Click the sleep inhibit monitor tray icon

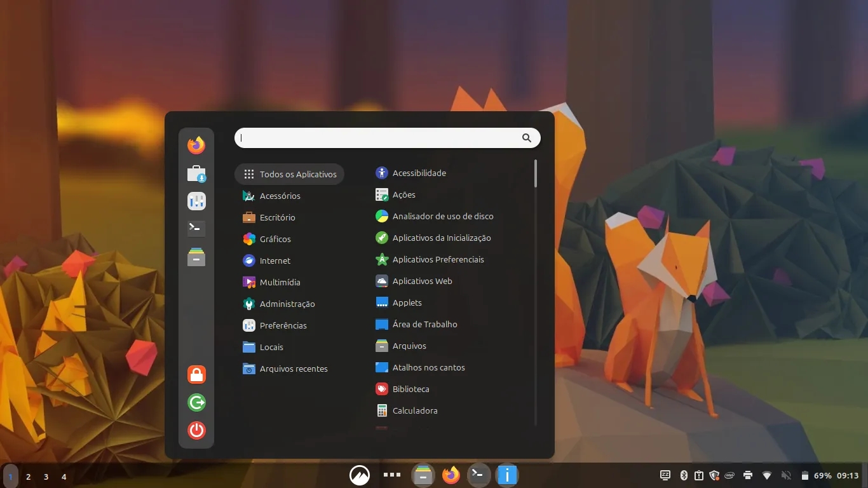[665, 475]
